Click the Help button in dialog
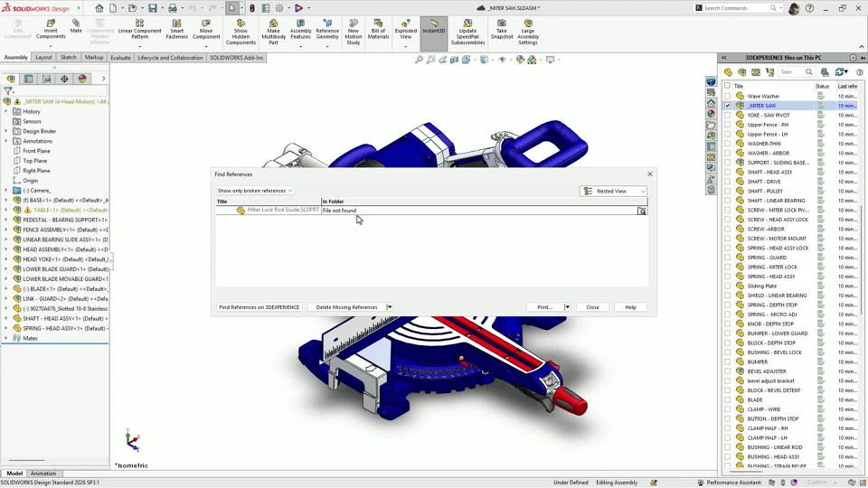This screenshot has height=488, width=868. point(630,307)
